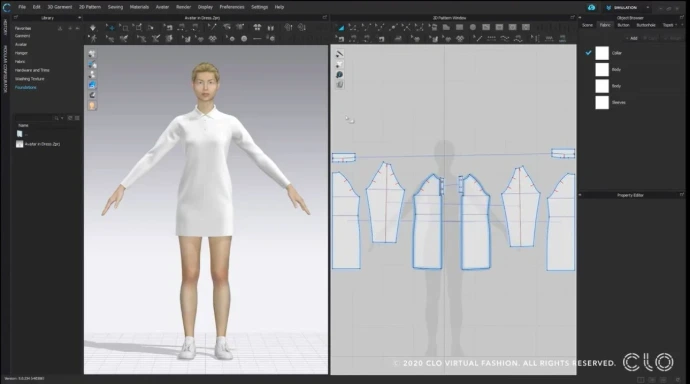Select the highlighted Transform Pattern tool in the 2D toolbar

(x=340, y=27)
